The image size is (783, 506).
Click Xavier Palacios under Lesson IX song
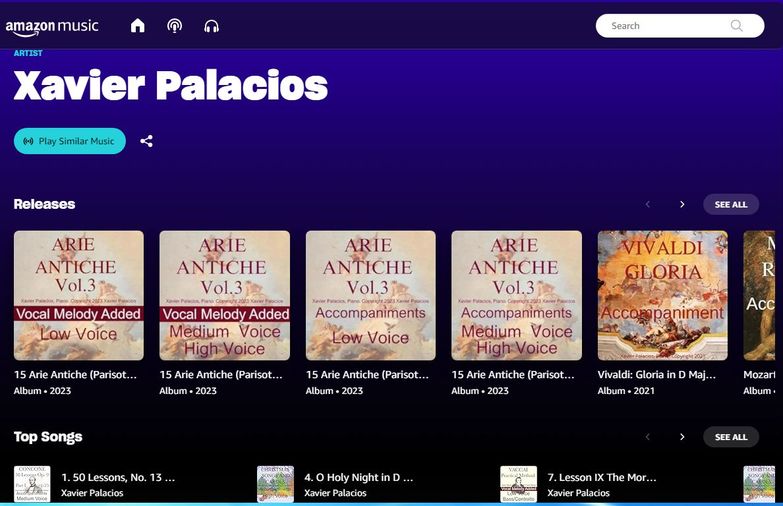click(x=578, y=493)
